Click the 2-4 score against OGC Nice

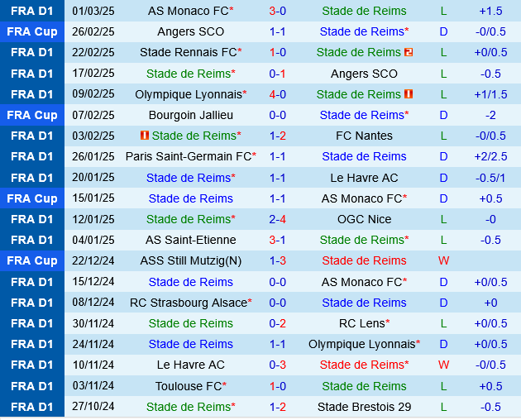tap(278, 219)
